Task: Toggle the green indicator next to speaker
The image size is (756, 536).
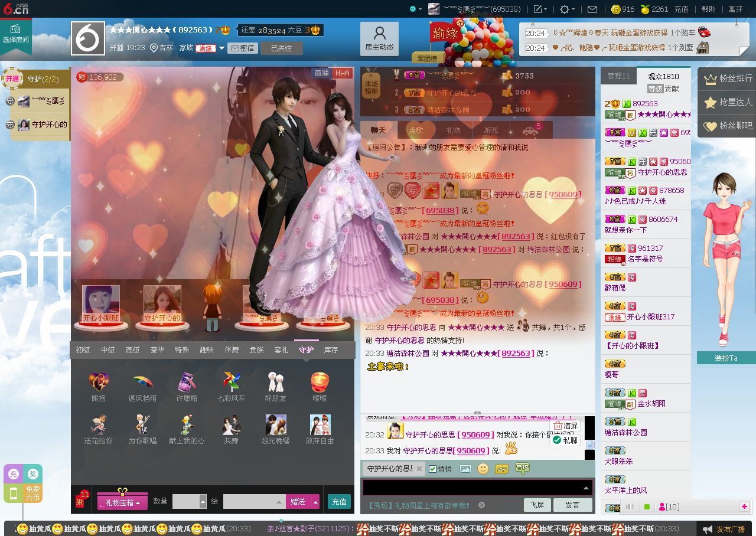Action: tap(647, 506)
